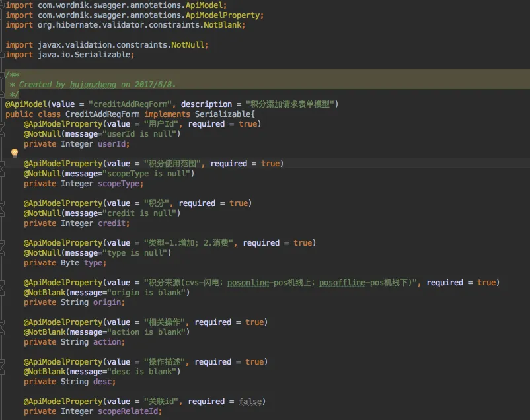Image resolution: width=530 pixels, height=420 pixels.
Task: Fold the credit field annotations via gutter marker
Action: tap(3, 203)
